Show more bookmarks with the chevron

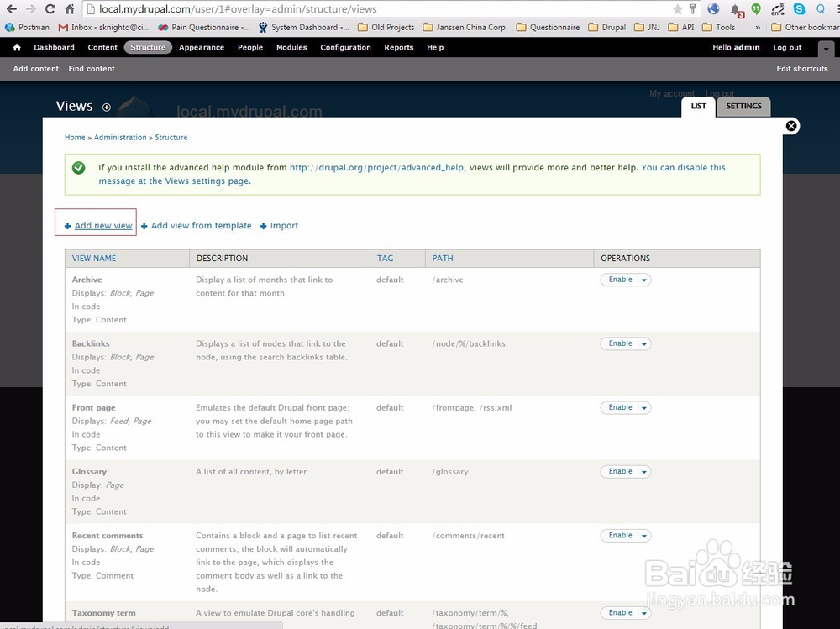(758, 27)
